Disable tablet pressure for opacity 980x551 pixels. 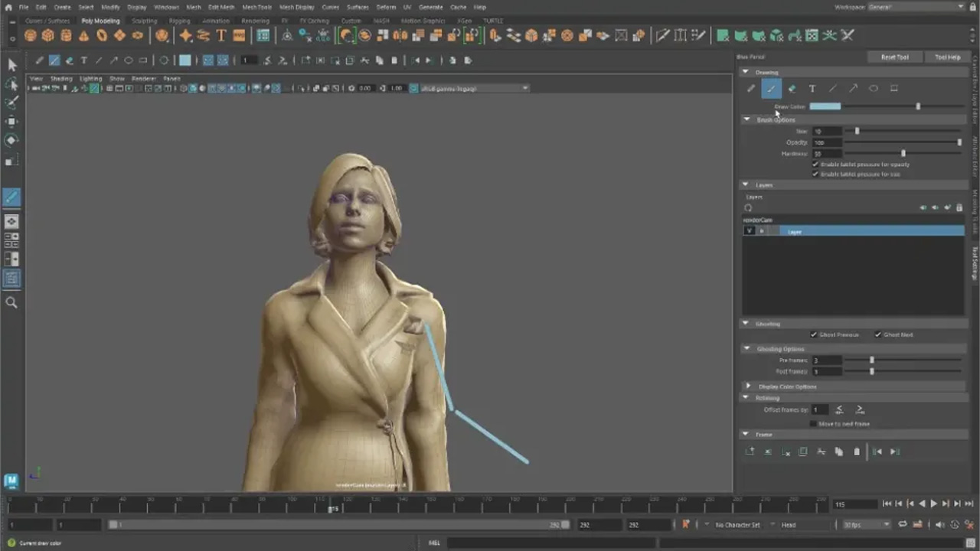[815, 164]
